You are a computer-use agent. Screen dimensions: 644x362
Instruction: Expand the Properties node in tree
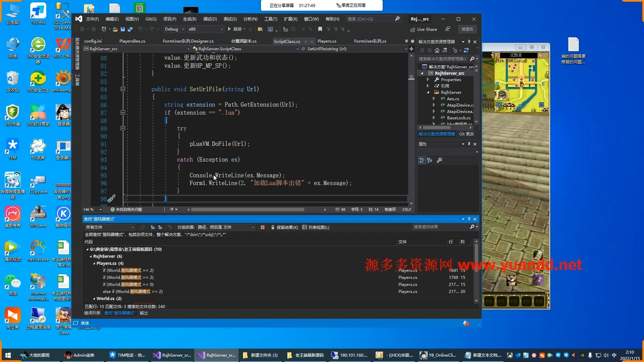coord(428,79)
